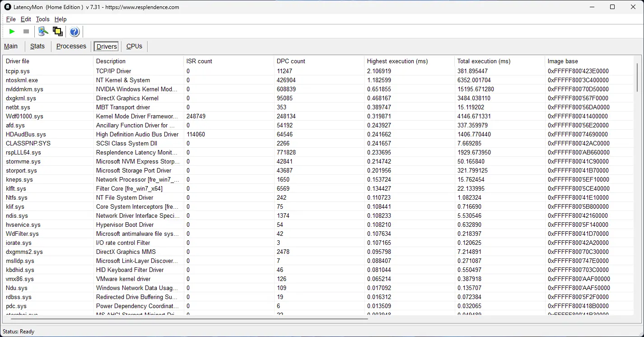Image resolution: width=644 pixels, height=337 pixels.
Task: Open the File menu
Action: coord(11,19)
